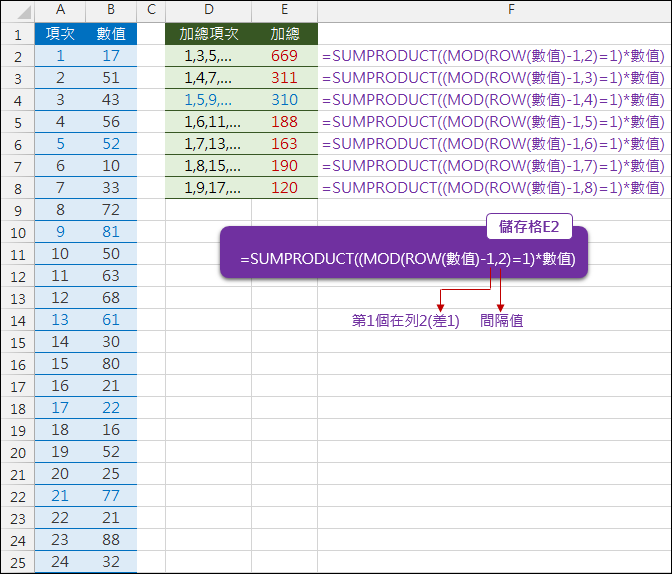Click the 間隔值 annotation text
Image resolution: width=672 pixels, height=574 pixels.
tap(501, 321)
